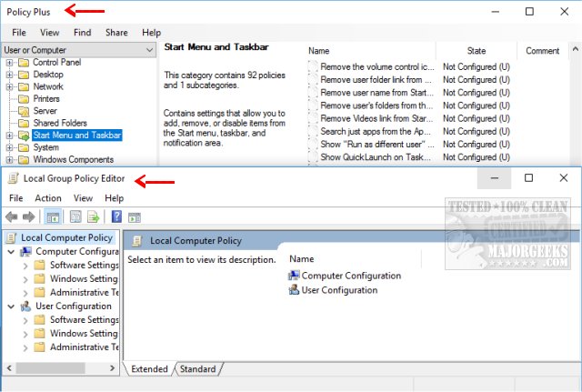
Task: Click the User Configuration icon in the left tree
Action: pos(26,307)
